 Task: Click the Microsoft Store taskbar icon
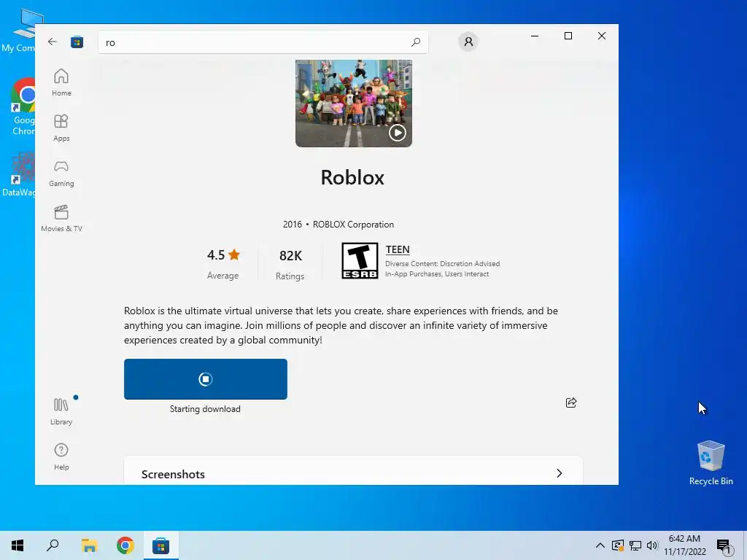[161, 545]
